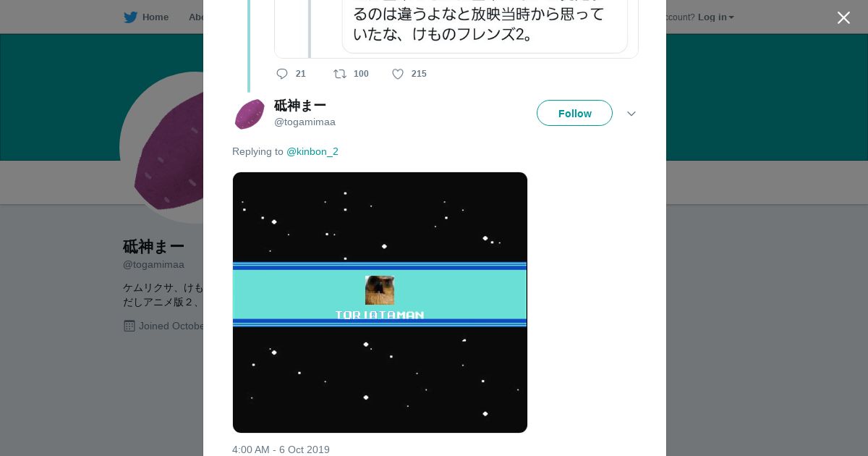Click the @togamimaa handle in tweet
The width and height of the screenshot is (868, 456).
click(x=305, y=122)
